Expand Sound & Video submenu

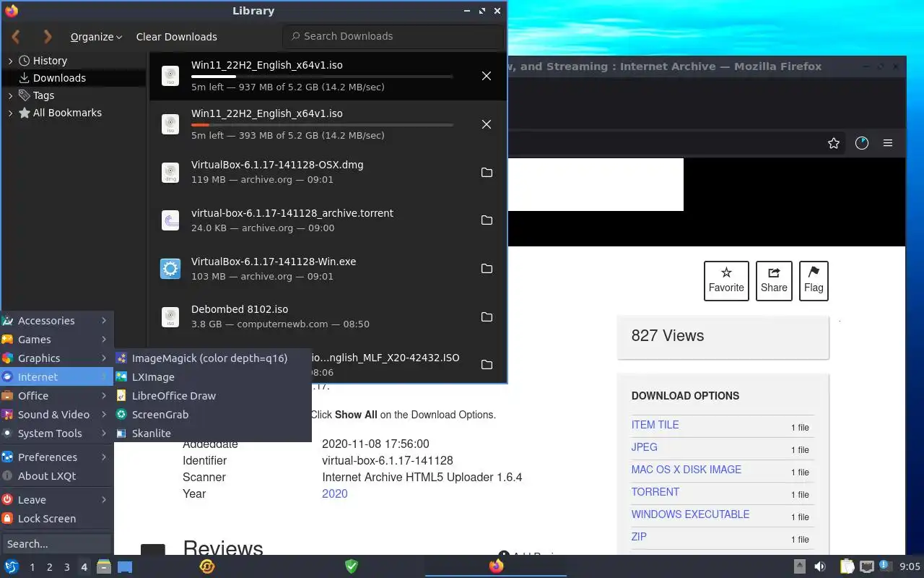click(56, 415)
